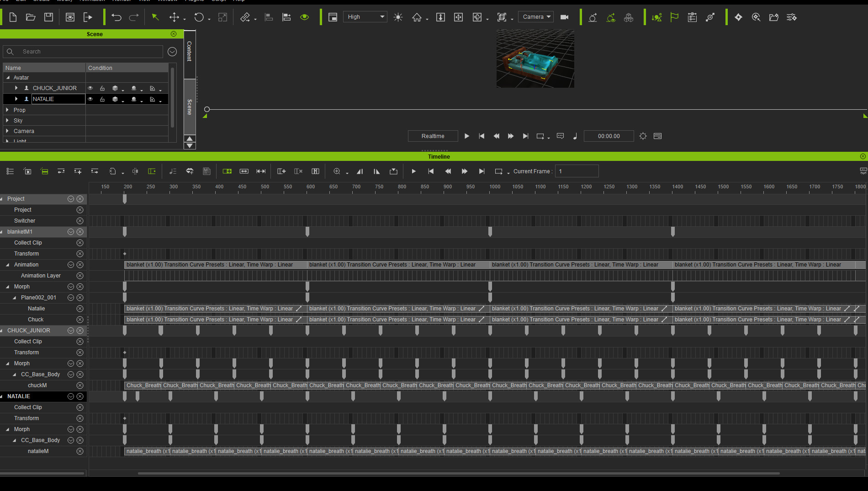The height and width of the screenshot is (491, 868).
Task: Click the 00:00:00 timecode field
Action: tap(609, 136)
